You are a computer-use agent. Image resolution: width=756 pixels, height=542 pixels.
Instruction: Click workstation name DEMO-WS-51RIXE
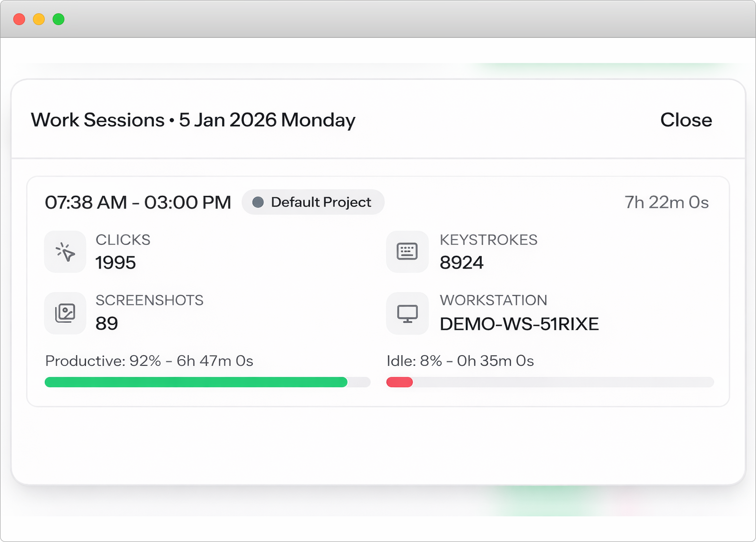(x=519, y=324)
